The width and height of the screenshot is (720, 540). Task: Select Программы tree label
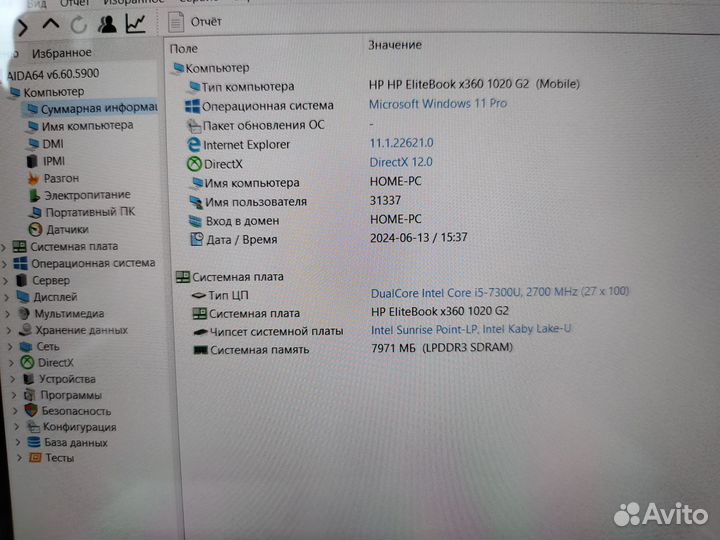(71, 395)
